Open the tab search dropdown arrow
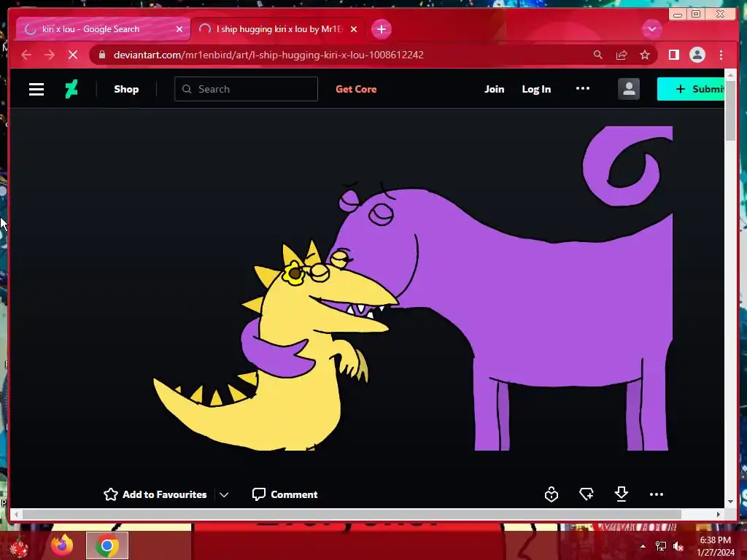Screen dimensions: 747x560 point(651,29)
